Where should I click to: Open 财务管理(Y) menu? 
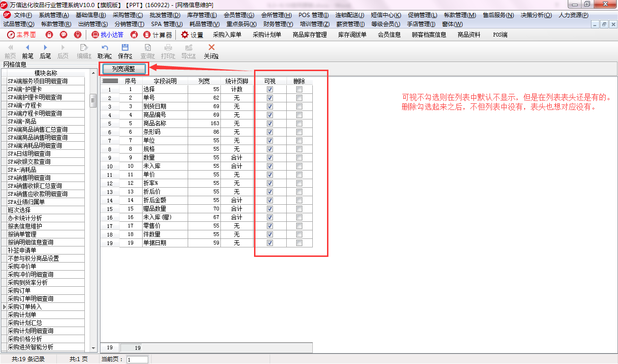(x=278, y=24)
